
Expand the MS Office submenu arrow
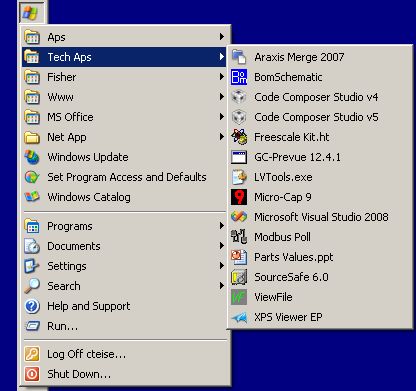[x=222, y=117]
